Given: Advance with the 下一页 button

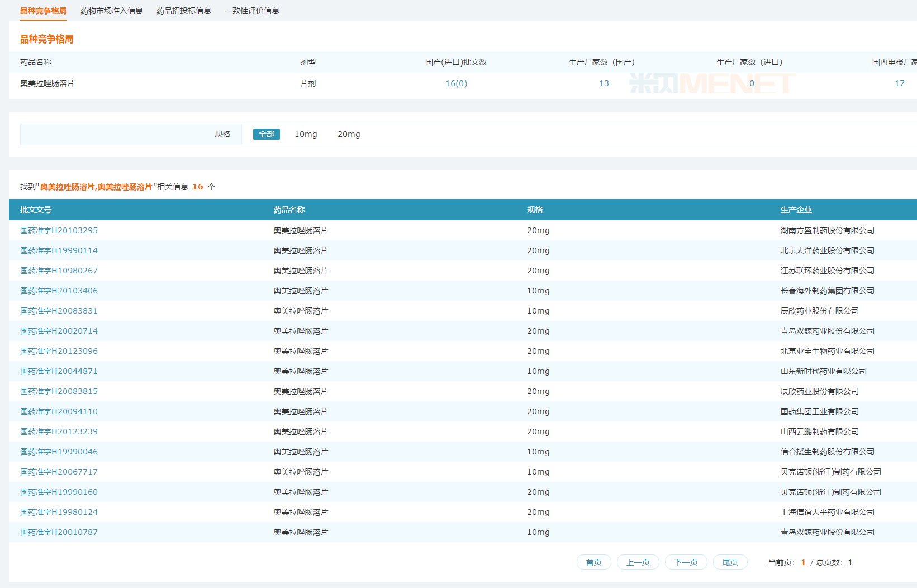Looking at the screenshot, I should (x=686, y=562).
